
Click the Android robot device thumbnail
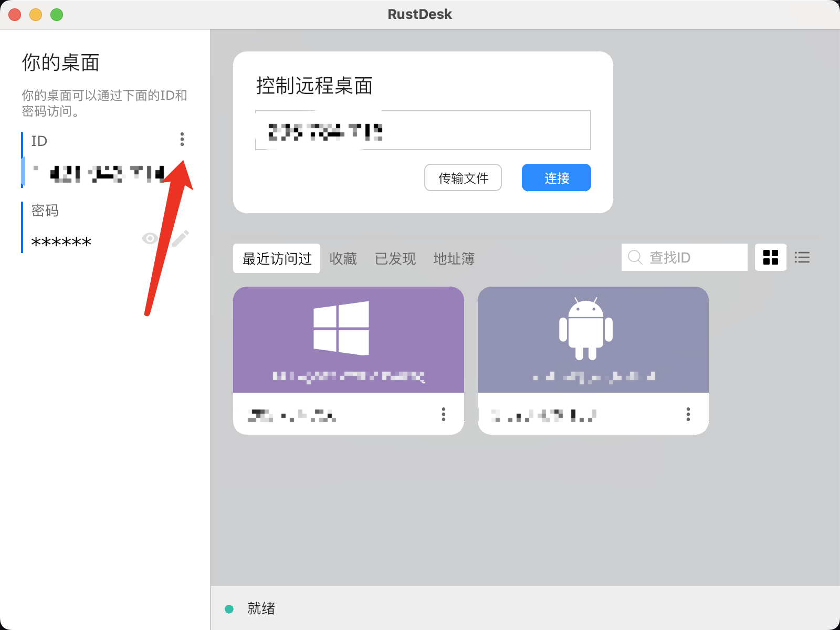[x=585, y=329]
